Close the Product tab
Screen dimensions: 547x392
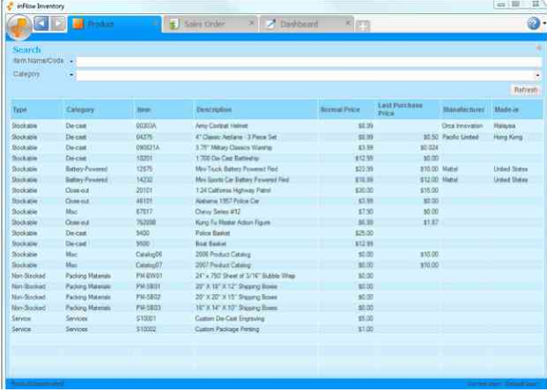click(154, 23)
